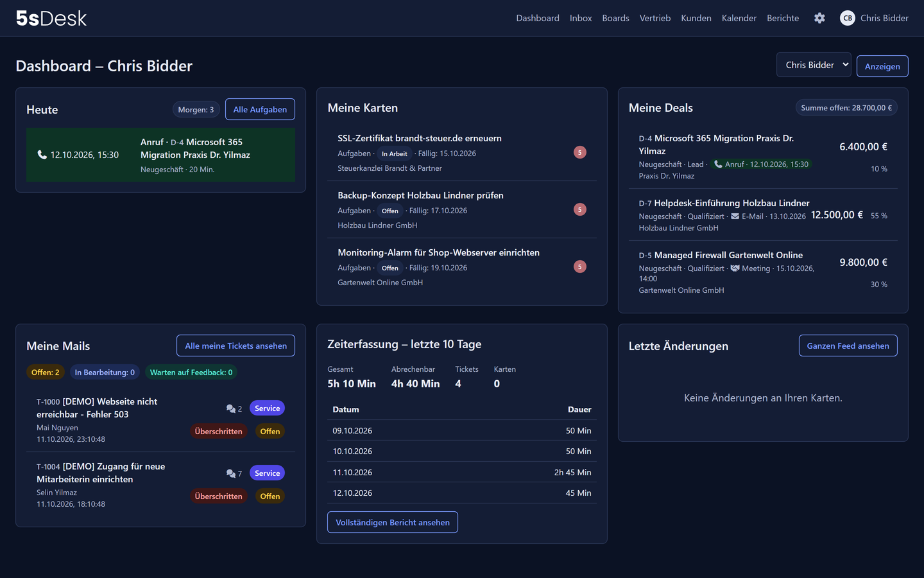Click the 9.800,00 € deal value

tap(864, 262)
